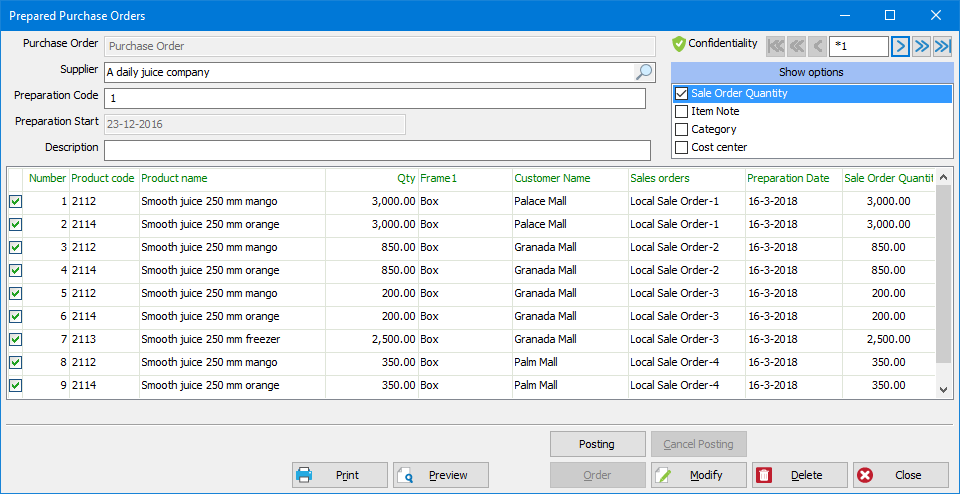Click the table scrollbar down arrow
Image resolution: width=960 pixels, height=494 pixels.
click(943, 389)
